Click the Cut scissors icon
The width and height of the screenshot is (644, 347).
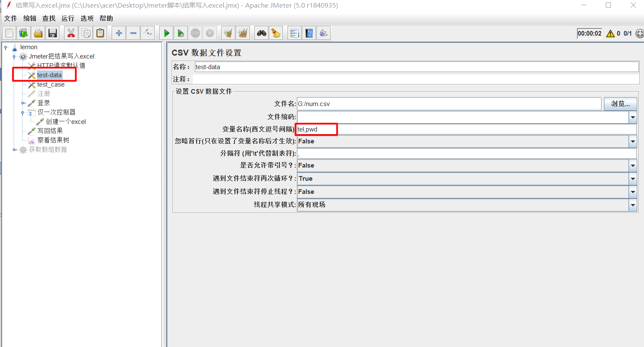point(71,33)
